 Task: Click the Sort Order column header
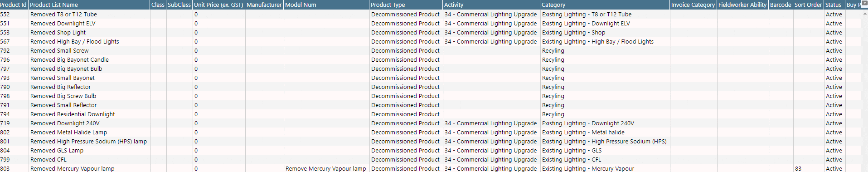(x=809, y=5)
